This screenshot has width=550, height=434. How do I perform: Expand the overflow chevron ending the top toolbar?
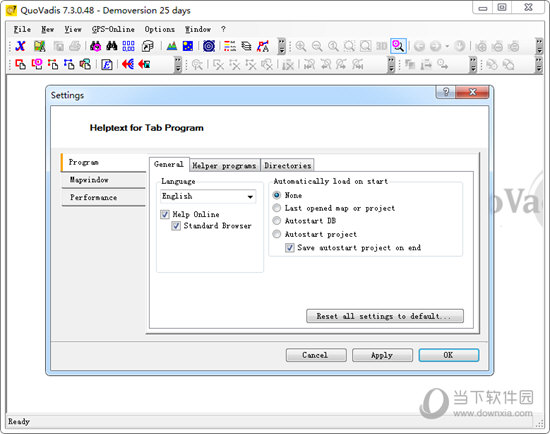pyautogui.click(x=539, y=46)
